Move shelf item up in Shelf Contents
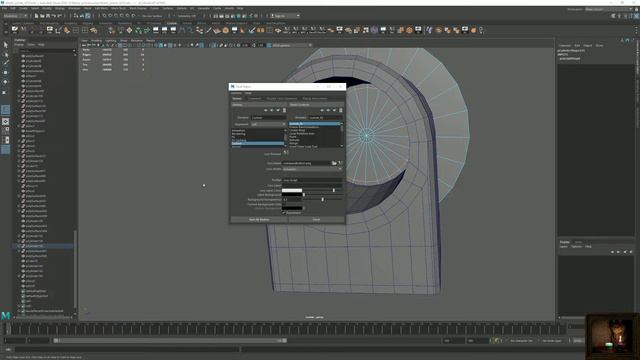Screen dimensions: 640x360 click(322, 110)
